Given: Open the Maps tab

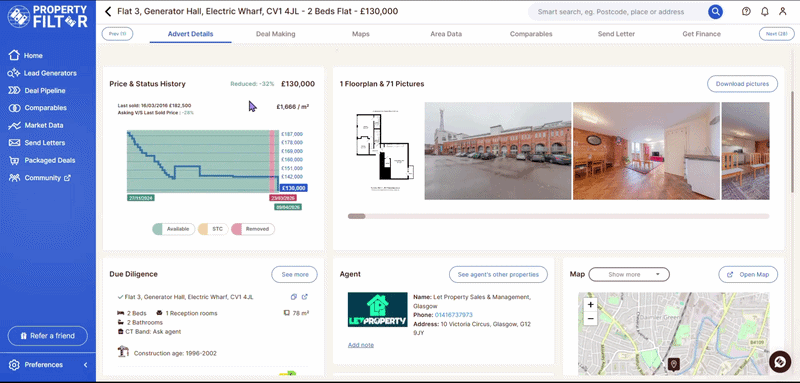Looking at the screenshot, I should click(x=361, y=34).
